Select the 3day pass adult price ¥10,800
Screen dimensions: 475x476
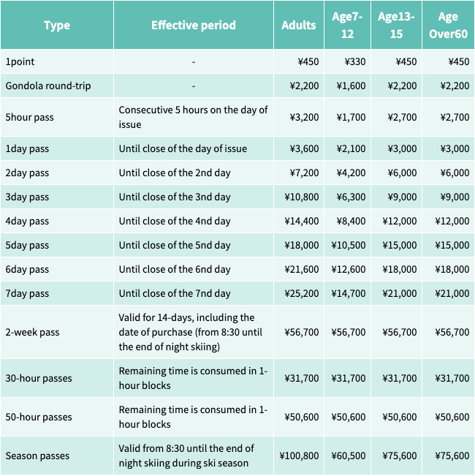(302, 197)
